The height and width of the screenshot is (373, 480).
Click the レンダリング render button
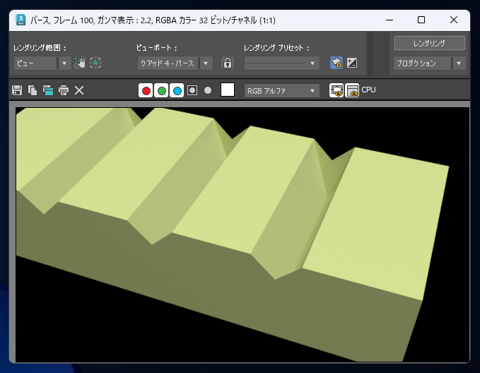pyautogui.click(x=429, y=43)
